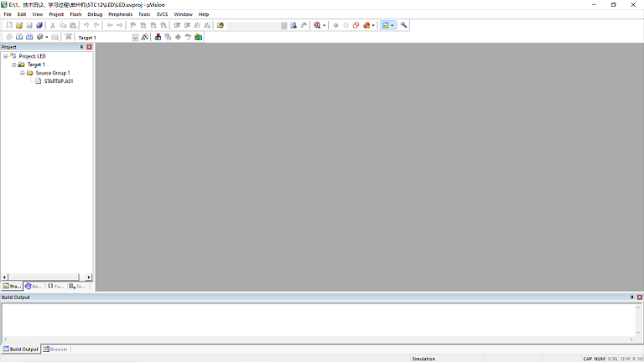Open Configuration with the wrench icon
The width and height of the screenshot is (644, 362).
click(403, 25)
